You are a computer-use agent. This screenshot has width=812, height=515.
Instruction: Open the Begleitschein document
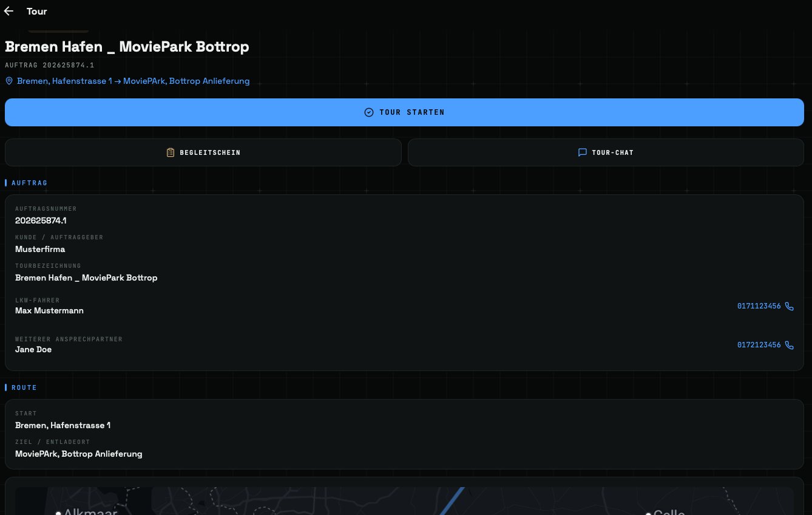[x=203, y=152]
